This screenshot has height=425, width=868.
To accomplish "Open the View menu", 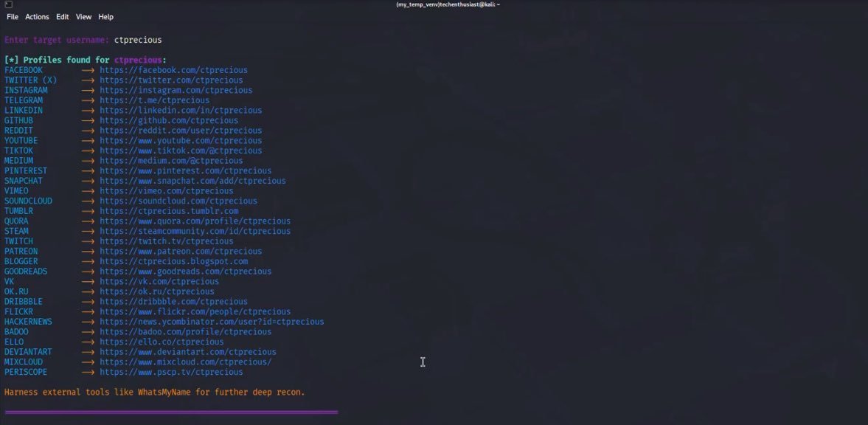I will click(83, 17).
